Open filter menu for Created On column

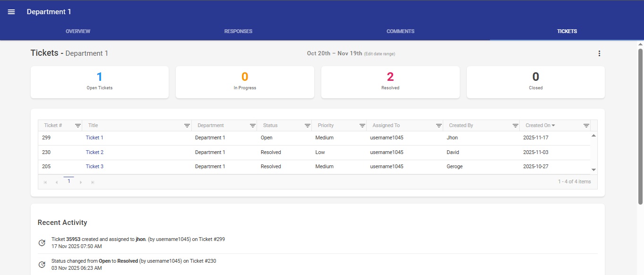pyautogui.click(x=586, y=126)
